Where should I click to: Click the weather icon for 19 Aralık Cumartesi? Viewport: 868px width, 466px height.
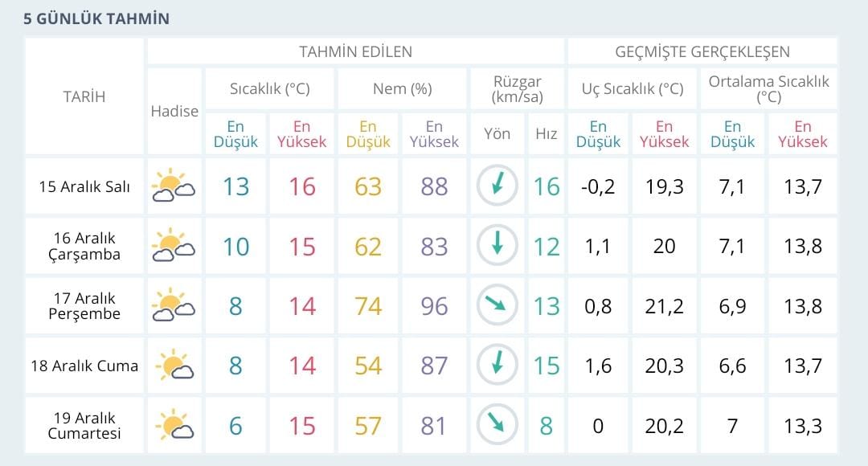coord(174,425)
